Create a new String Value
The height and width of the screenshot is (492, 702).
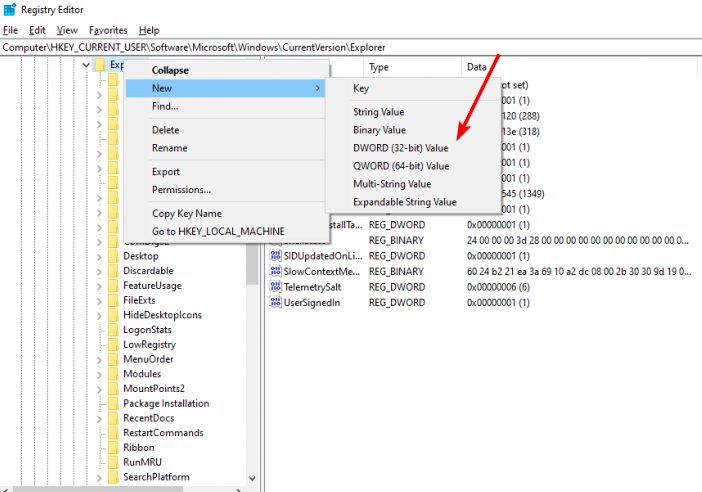coord(379,112)
